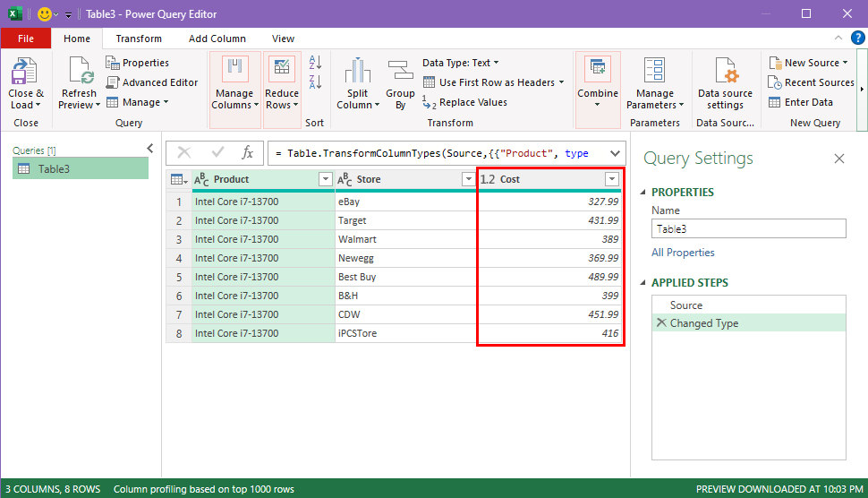Click the All Properties link
868x498 pixels.
point(683,253)
